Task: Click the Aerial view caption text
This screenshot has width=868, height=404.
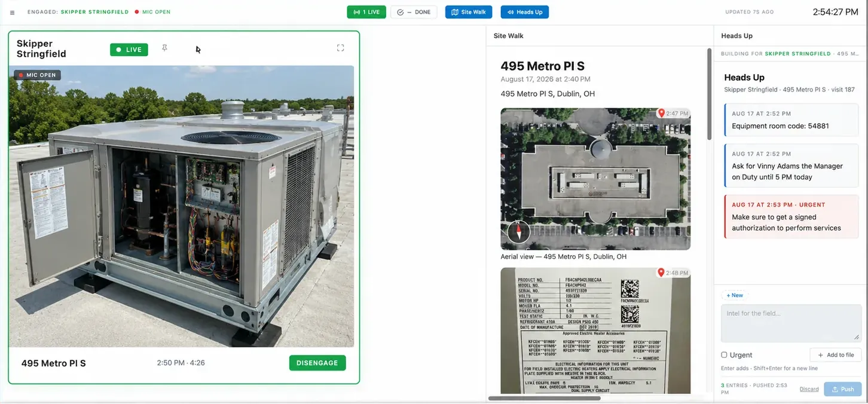Action: 563,256
